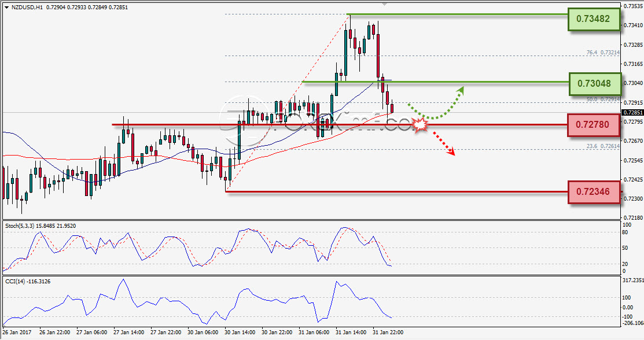Image resolution: width=644 pixels, height=340 pixels.
Task: Click the Fibonacci label 76.4 0.73214
Action: coord(602,53)
